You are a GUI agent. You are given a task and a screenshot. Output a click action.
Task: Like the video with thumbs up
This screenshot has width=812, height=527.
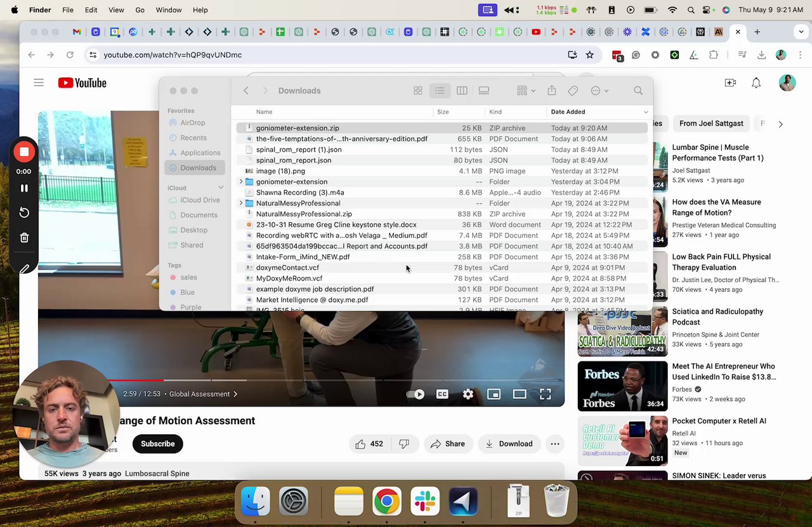pyautogui.click(x=369, y=444)
